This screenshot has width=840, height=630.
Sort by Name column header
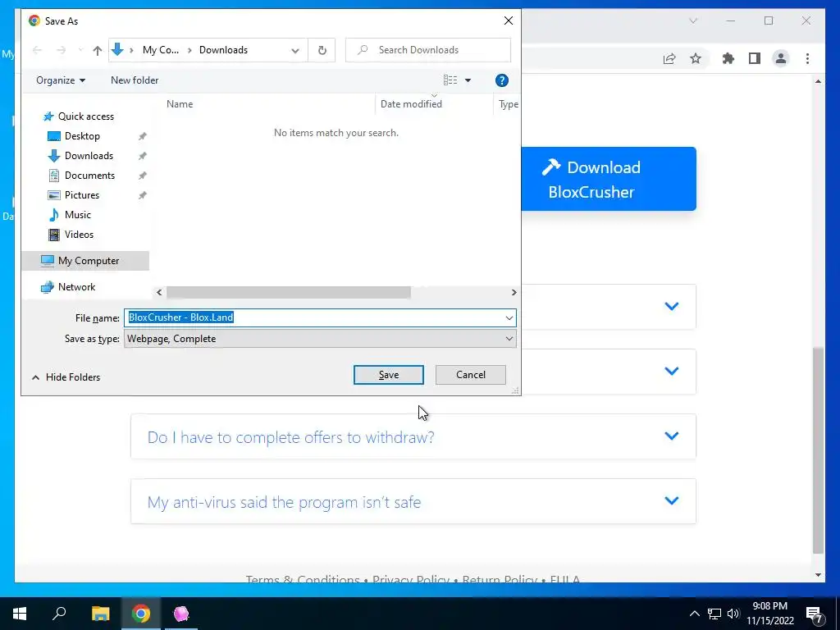180,104
